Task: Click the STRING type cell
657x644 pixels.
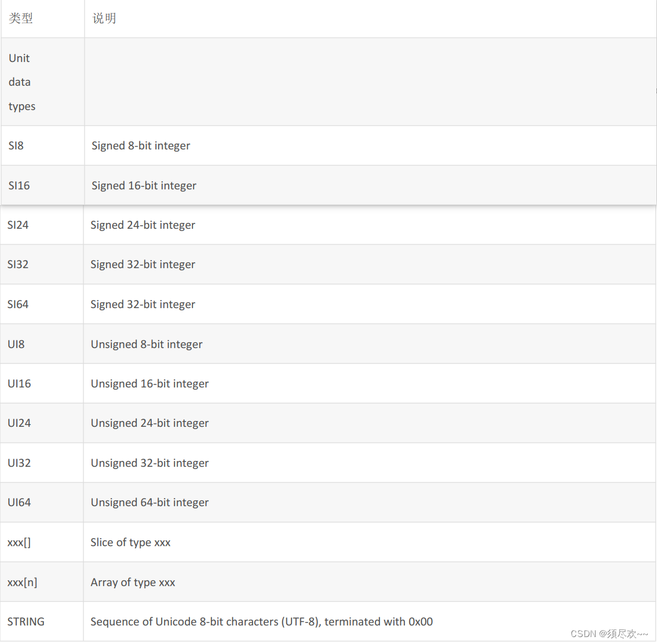Action: pyautogui.click(x=26, y=622)
